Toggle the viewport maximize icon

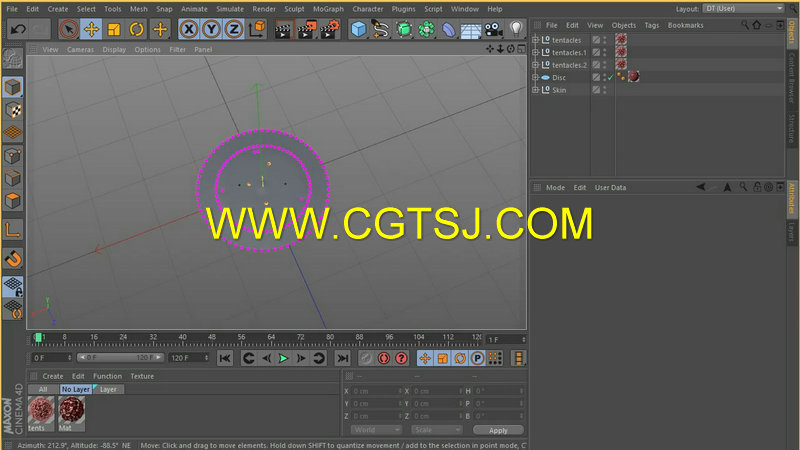(x=521, y=49)
